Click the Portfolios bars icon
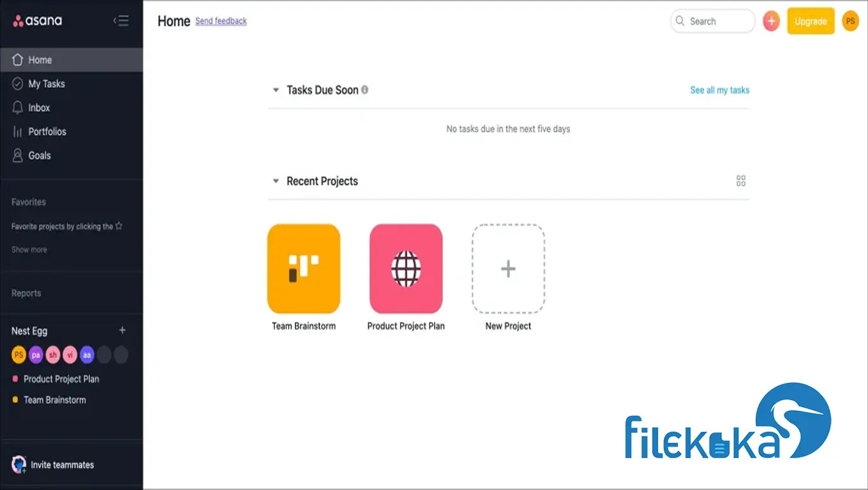The width and height of the screenshot is (868, 490). (18, 131)
